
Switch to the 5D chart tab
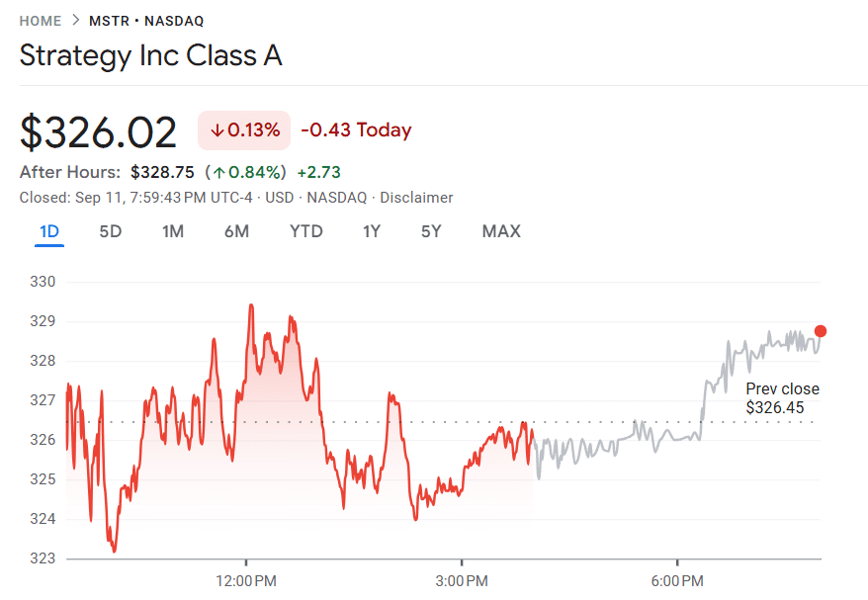click(x=111, y=231)
